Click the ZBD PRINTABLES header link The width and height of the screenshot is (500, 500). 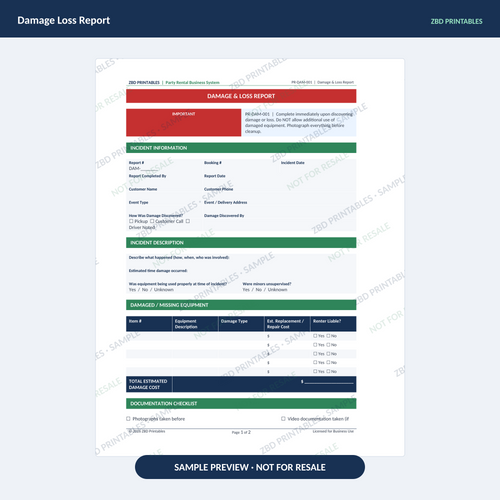coord(456,21)
